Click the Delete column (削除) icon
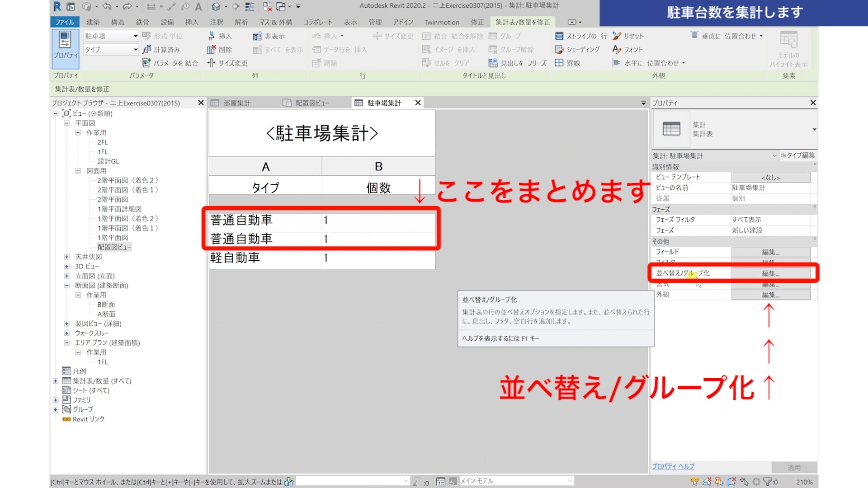The width and height of the screenshot is (868, 488). point(211,50)
